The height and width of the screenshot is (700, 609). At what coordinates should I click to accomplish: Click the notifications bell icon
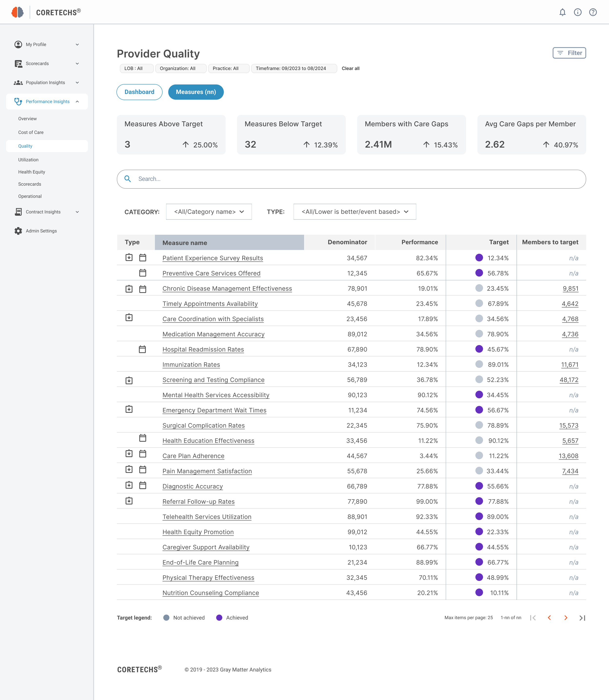[x=562, y=12]
